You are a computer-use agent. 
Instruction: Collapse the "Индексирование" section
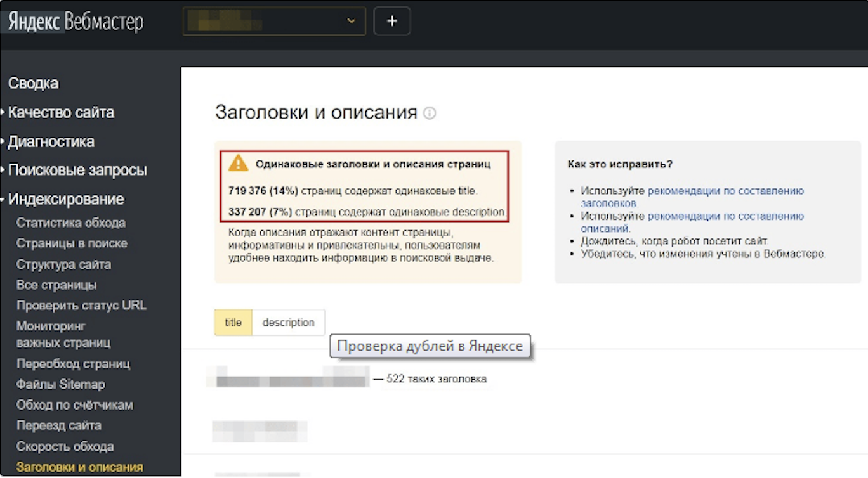pos(66,198)
